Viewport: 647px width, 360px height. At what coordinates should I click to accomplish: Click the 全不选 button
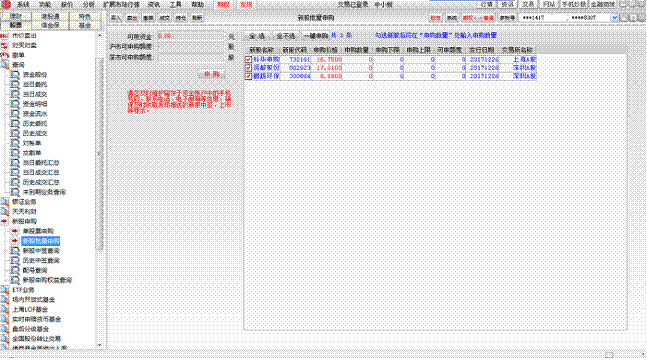[286, 36]
